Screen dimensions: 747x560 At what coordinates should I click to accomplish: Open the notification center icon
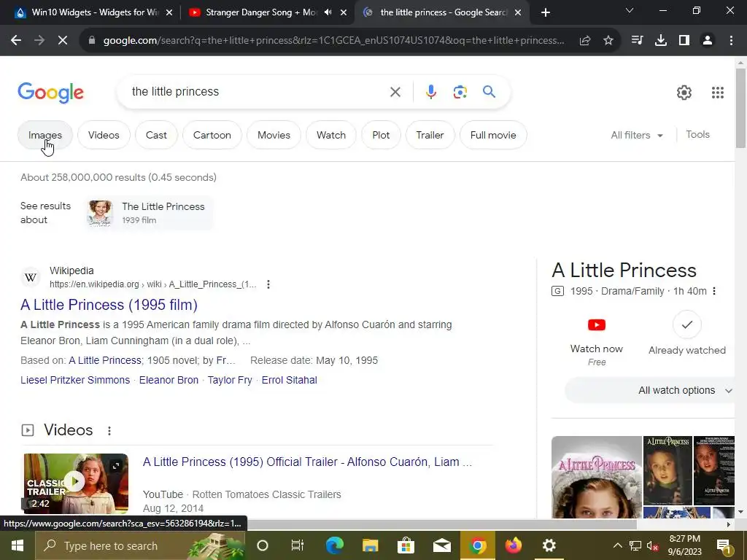[x=724, y=545]
